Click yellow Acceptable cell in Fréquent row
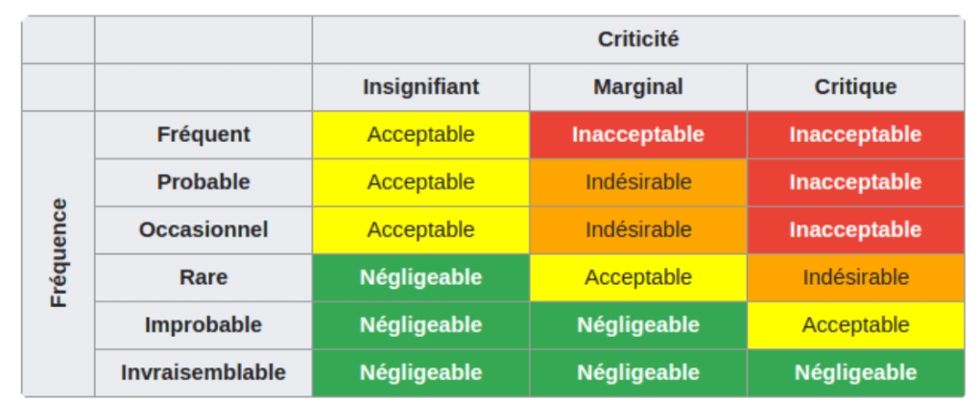The image size is (980, 403). (x=420, y=134)
